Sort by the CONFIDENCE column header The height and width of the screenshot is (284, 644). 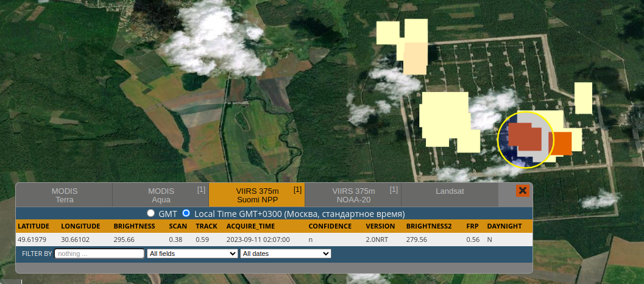[x=330, y=226]
